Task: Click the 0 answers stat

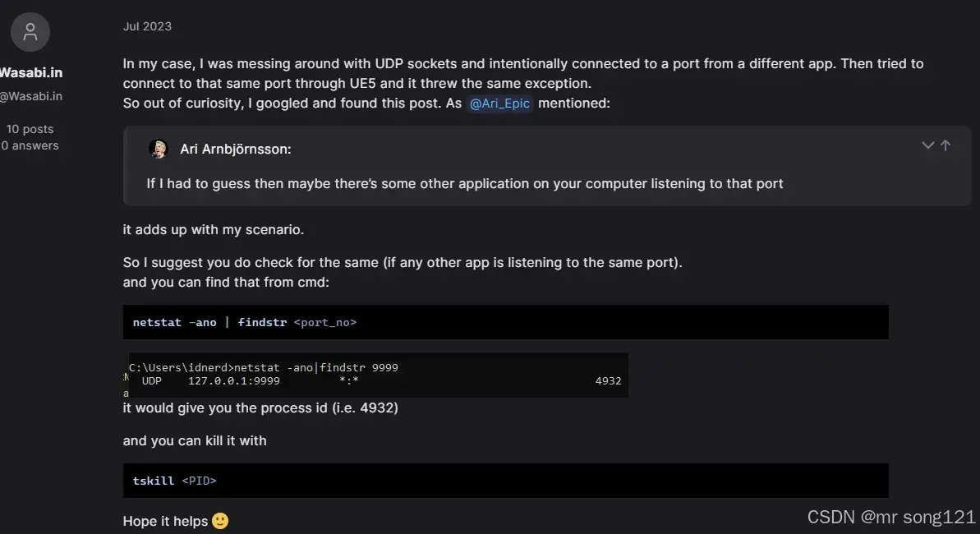Action: point(30,145)
